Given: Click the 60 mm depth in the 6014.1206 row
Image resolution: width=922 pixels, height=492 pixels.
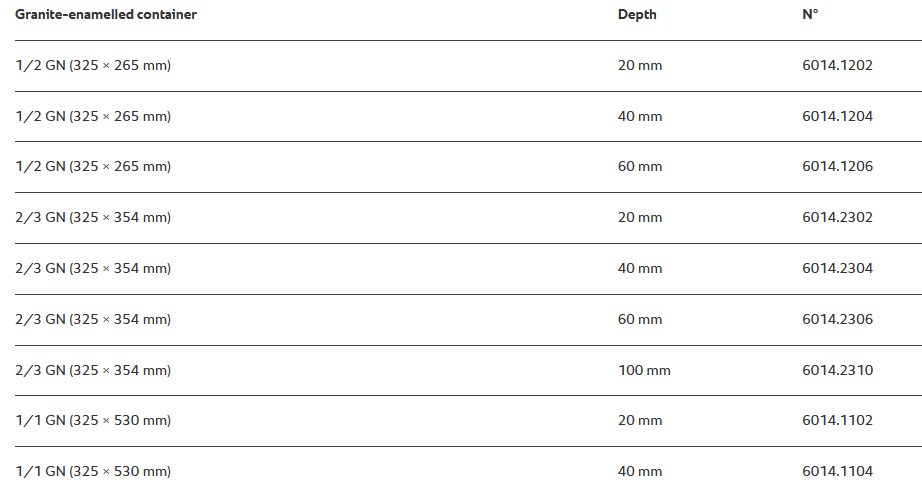Looking at the screenshot, I should 640,166.
